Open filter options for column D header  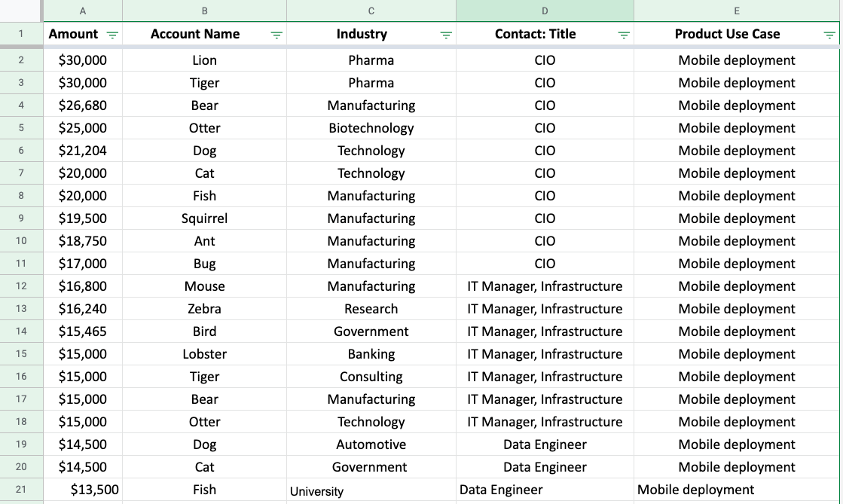pos(623,35)
